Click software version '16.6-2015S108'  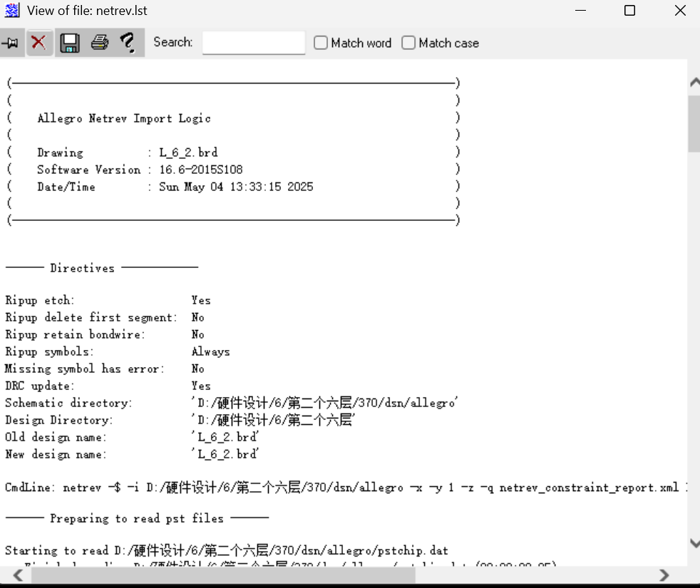click(201, 170)
